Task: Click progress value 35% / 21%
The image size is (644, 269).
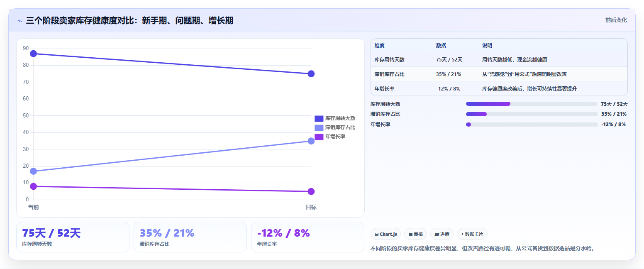Action: (614, 114)
